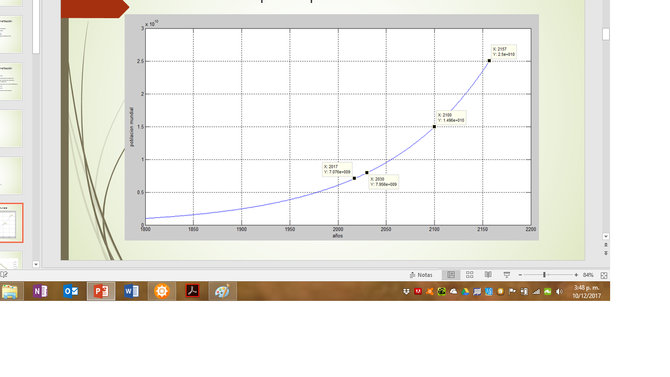Fit slide to current window icon
The height and width of the screenshot is (377, 670).
pyautogui.click(x=604, y=275)
